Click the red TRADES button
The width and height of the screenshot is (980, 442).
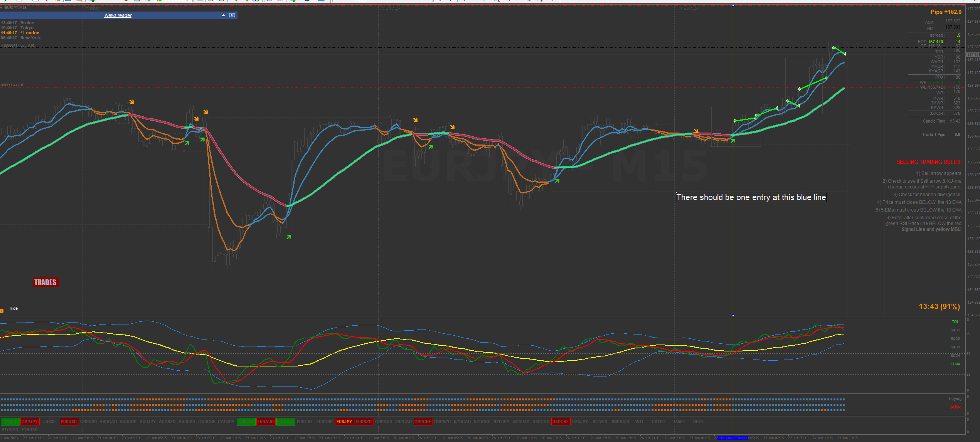pyautogui.click(x=45, y=282)
